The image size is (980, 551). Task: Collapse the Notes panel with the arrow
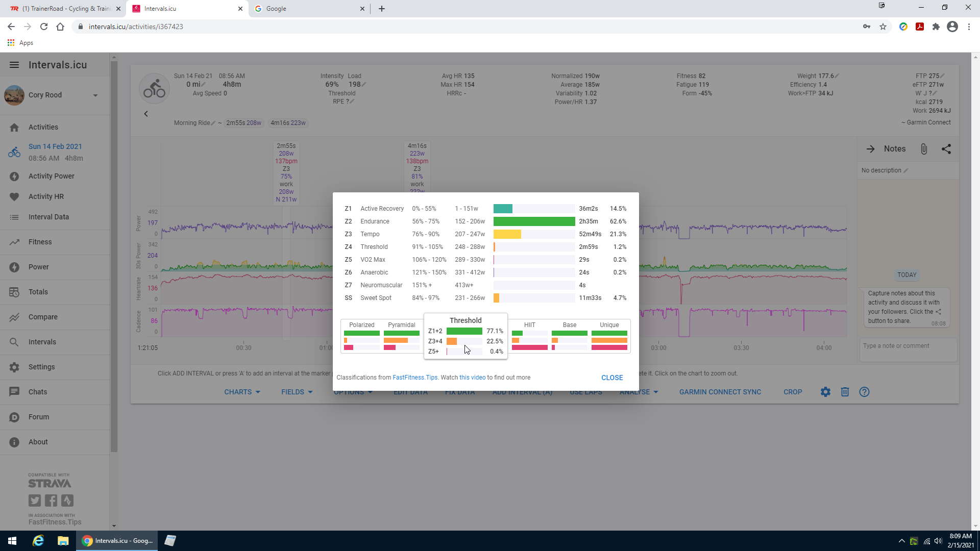[871, 149]
